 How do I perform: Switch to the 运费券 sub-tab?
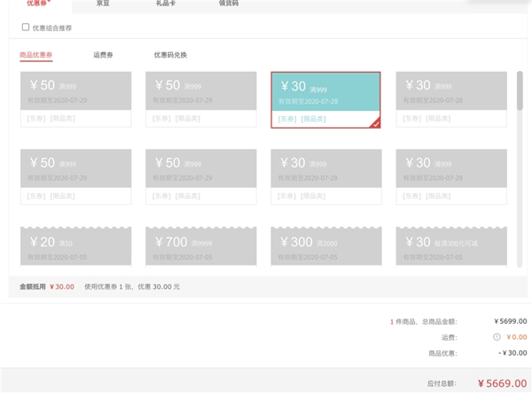pos(103,55)
